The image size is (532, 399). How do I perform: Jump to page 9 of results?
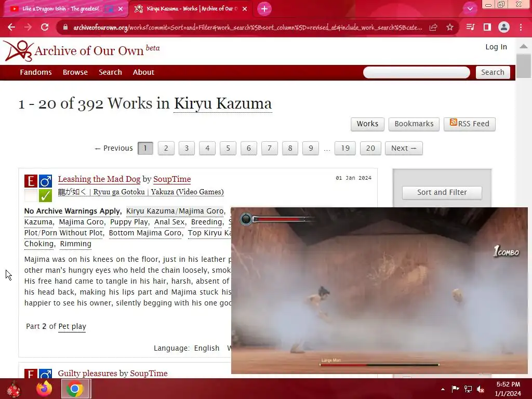pyautogui.click(x=311, y=148)
